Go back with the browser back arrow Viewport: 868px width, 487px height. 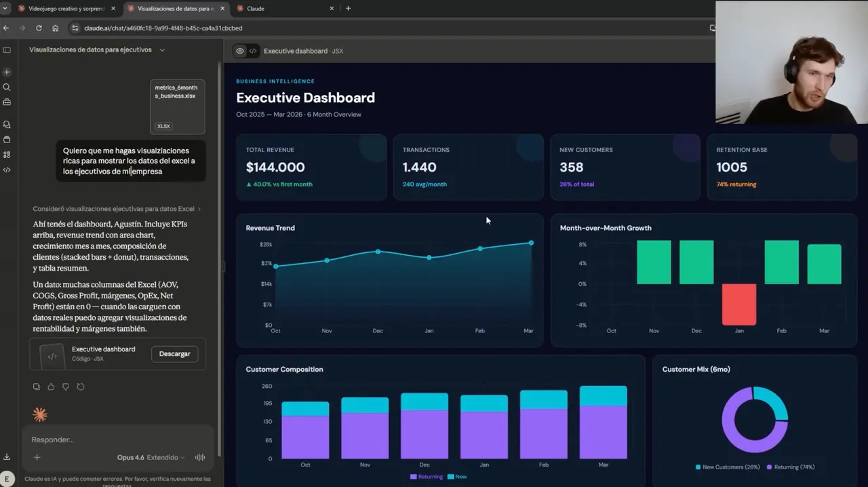[x=6, y=28]
